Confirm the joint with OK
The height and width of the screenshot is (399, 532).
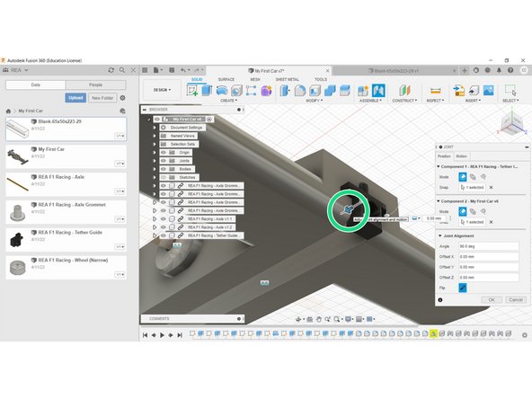(x=492, y=299)
